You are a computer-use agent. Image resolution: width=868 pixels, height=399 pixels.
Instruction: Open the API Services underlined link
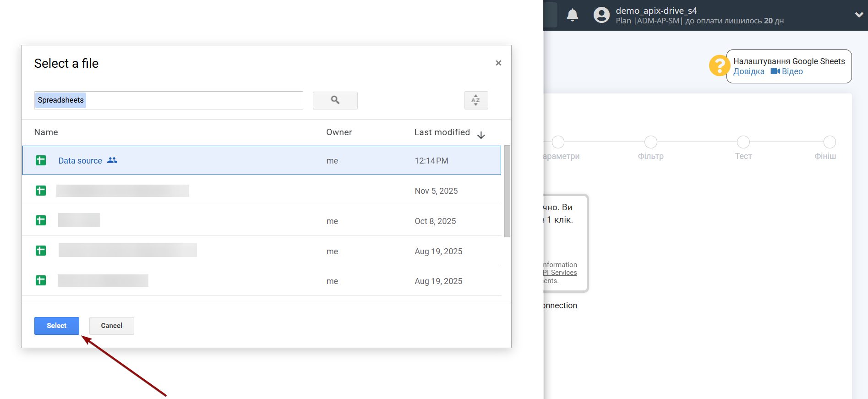[560, 273]
